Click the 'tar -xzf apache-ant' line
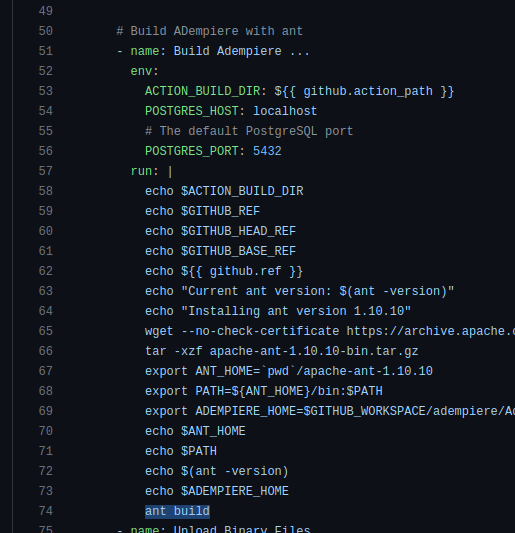The height and width of the screenshot is (533, 515). coord(281,351)
